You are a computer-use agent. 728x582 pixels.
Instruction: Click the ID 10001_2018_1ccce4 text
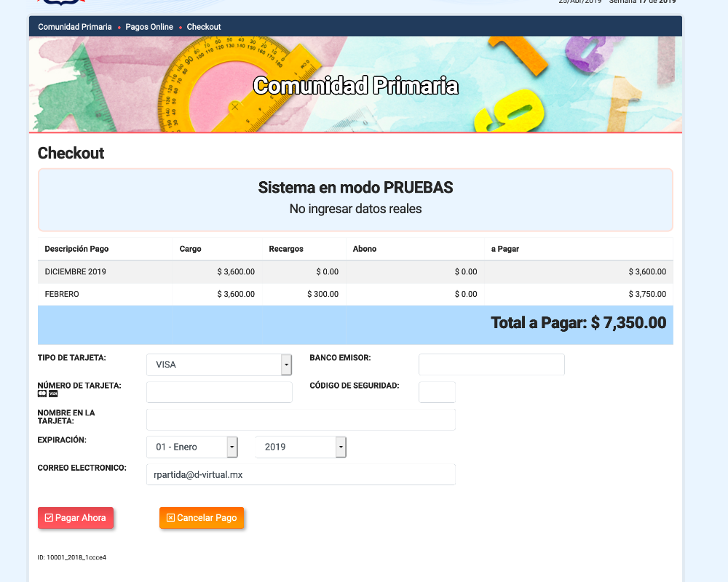click(x=72, y=557)
